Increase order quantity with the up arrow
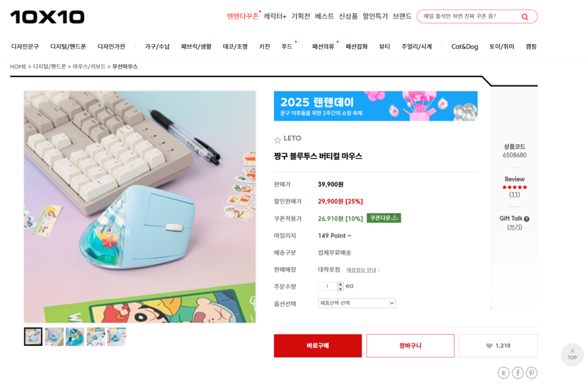Image resolution: width=588 pixels, height=384 pixels. coord(340,284)
